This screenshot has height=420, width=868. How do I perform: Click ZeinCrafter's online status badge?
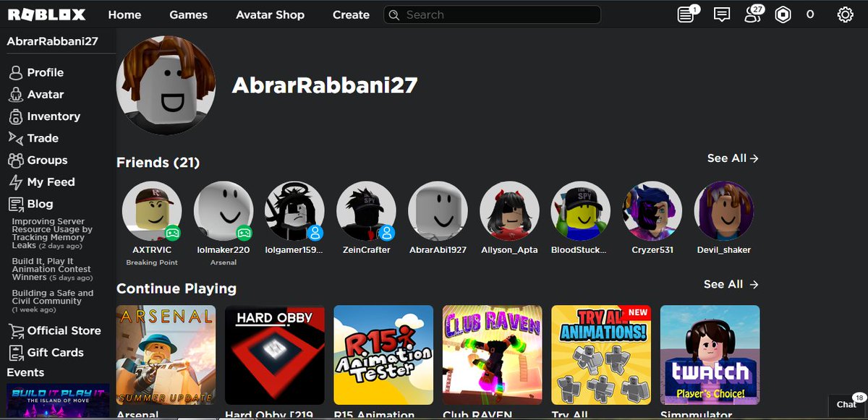click(x=387, y=233)
